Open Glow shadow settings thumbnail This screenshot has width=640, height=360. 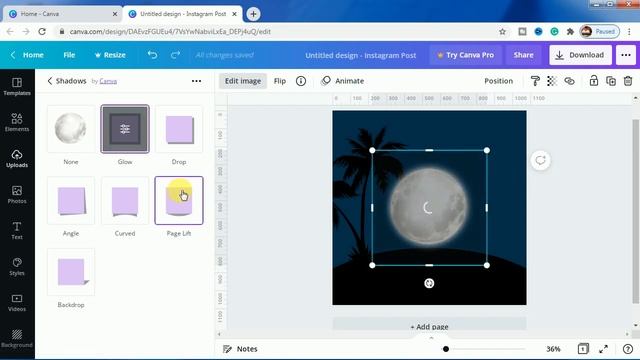pyautogui.click(x=125, y=129)
